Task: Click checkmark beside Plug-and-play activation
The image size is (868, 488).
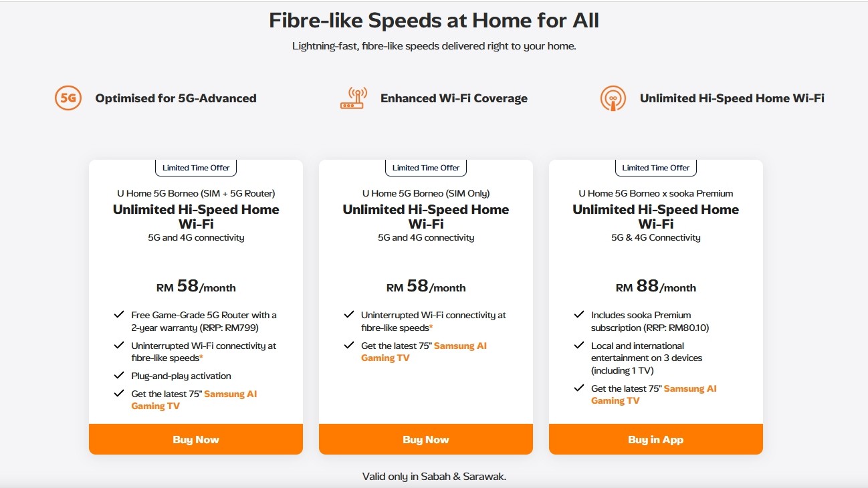Action: click(119, 376)
